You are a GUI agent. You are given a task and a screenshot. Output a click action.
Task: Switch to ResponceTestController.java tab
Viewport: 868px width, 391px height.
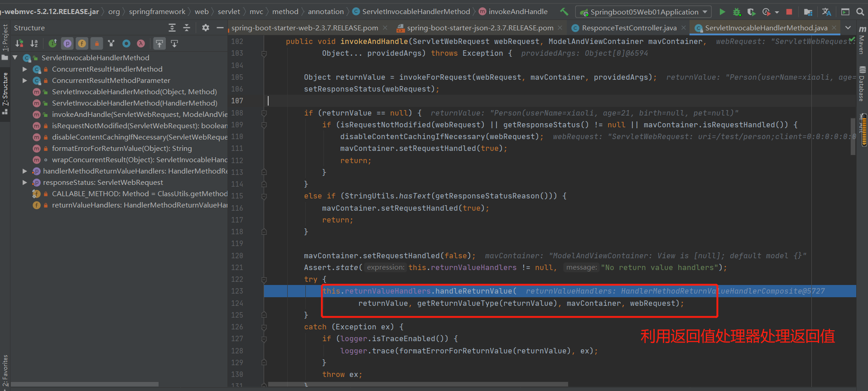(x=629, y=28)
